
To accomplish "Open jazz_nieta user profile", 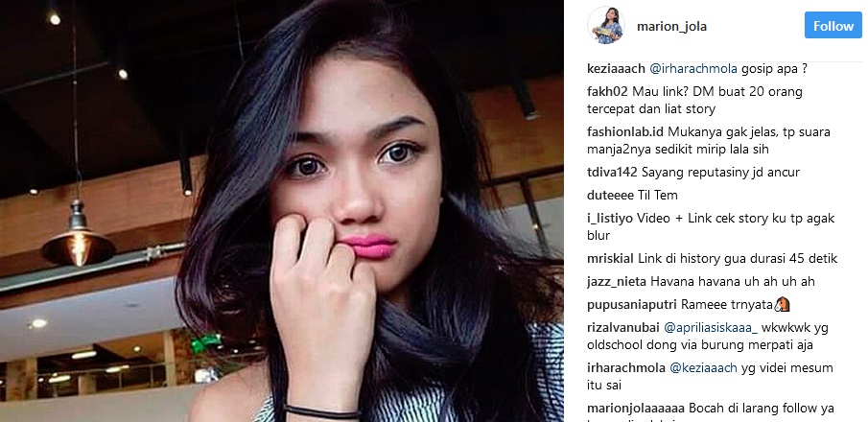I will (x=616, y=282).
